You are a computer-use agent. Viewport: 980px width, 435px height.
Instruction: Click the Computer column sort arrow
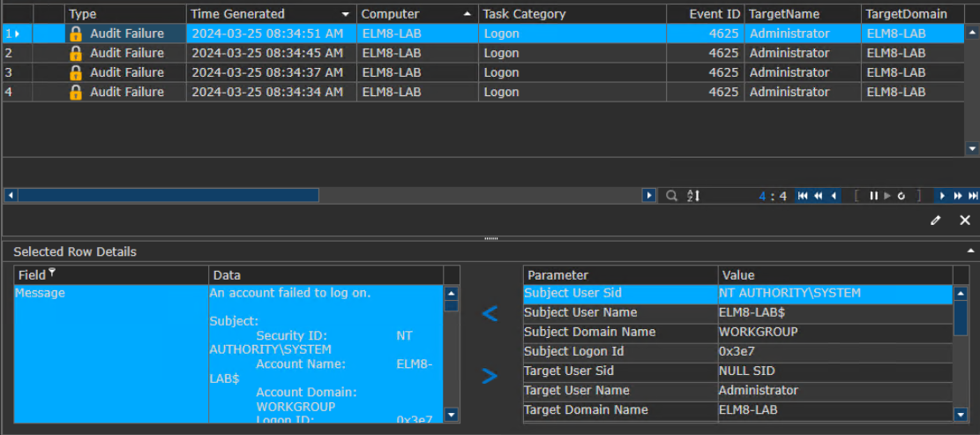pos(467,14)
